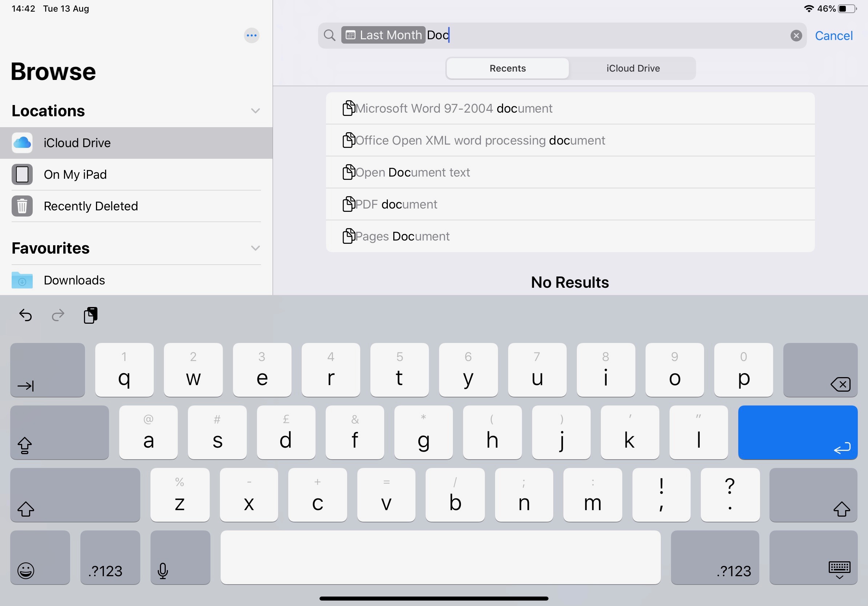The width and height of the screenshot is (868, 606).
Task: Switch to the Recents scope tab
Action: (x=507, y=68)
